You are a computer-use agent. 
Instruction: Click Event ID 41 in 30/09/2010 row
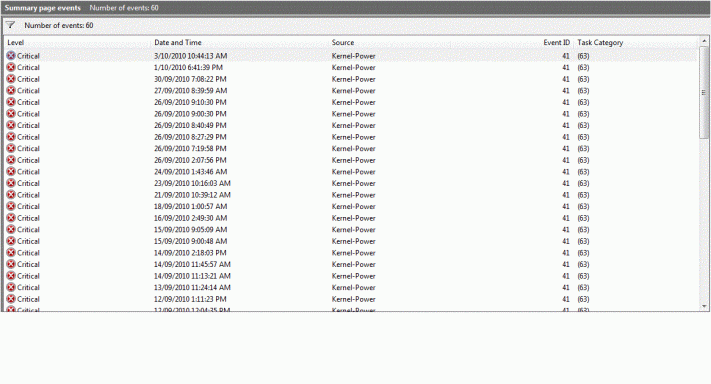point(565,79)
